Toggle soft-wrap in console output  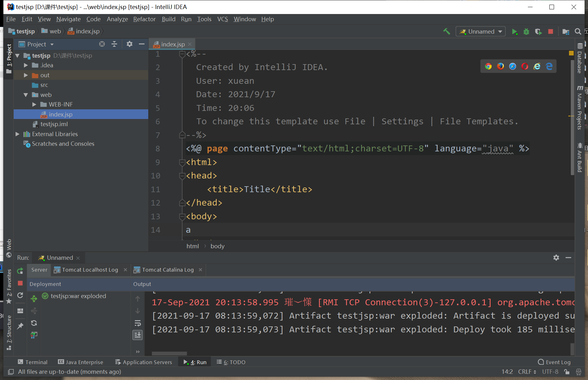point(138,323)
